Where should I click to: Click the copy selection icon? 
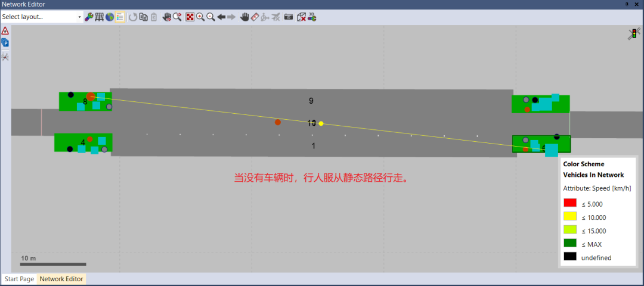tap(143, 17)
